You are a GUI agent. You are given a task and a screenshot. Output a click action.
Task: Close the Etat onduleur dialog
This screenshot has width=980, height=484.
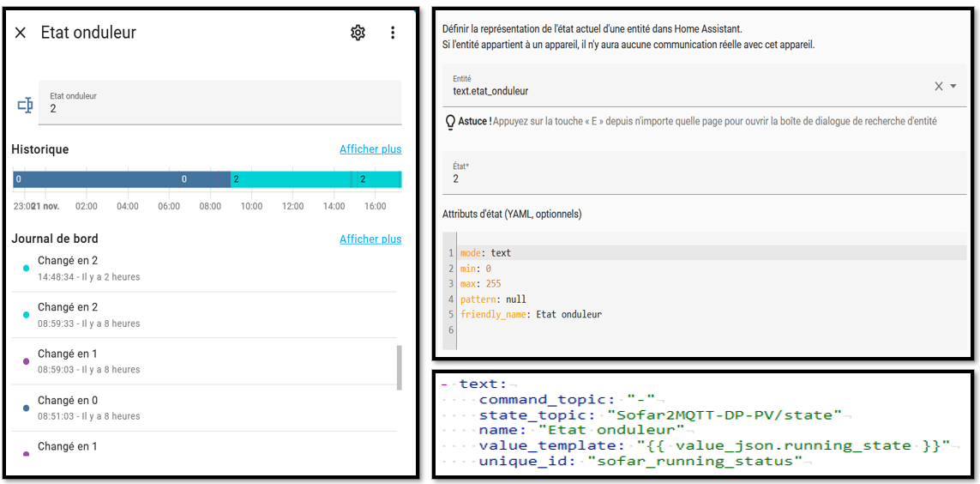(x=21, y=33)
